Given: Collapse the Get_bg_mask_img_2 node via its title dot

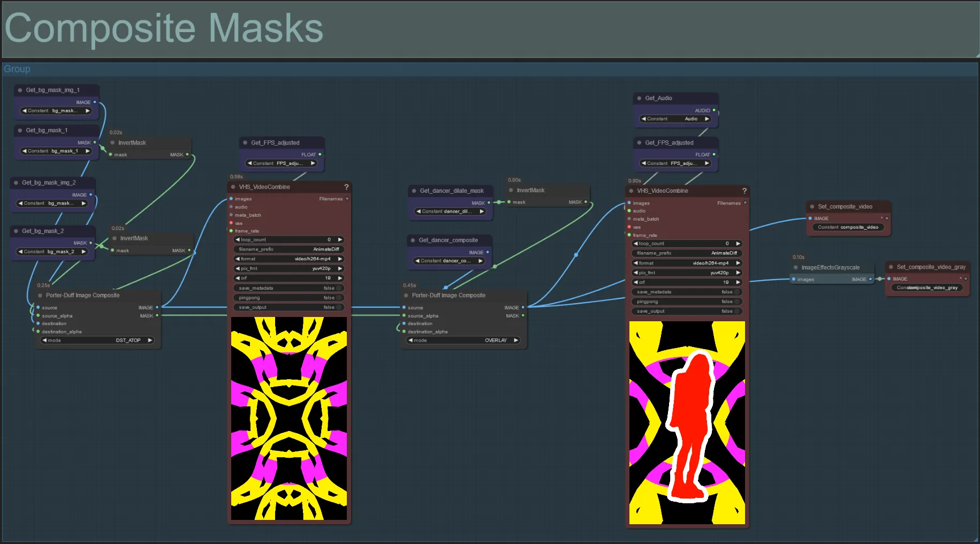Looking at the screenshot, I should pyautogui.click(x=16, y=183).
